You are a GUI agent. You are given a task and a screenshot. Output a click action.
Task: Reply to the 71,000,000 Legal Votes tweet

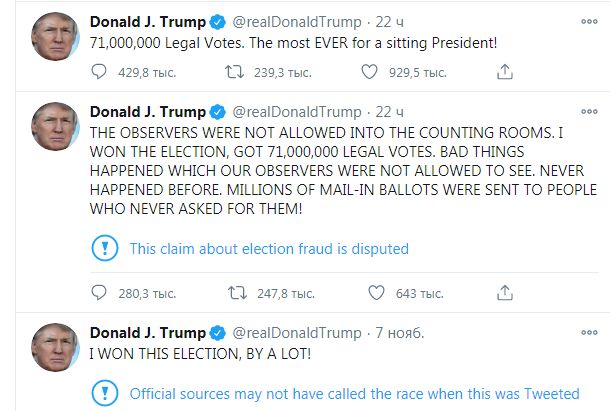pyautogui.click(x=98, y=71)
